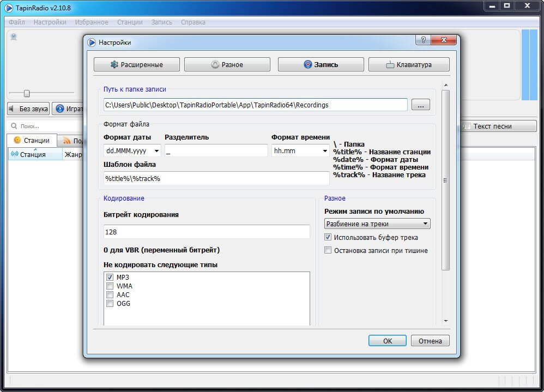Viewport: 544px width, 392px height.
Task: Click the Играть play button
Action: coord(68,108)
